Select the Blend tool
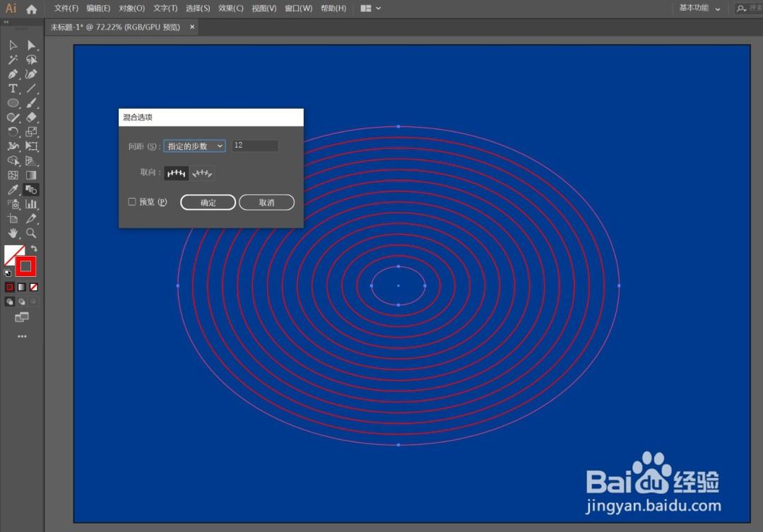This screenshot has height=532, width=763. 32,190
